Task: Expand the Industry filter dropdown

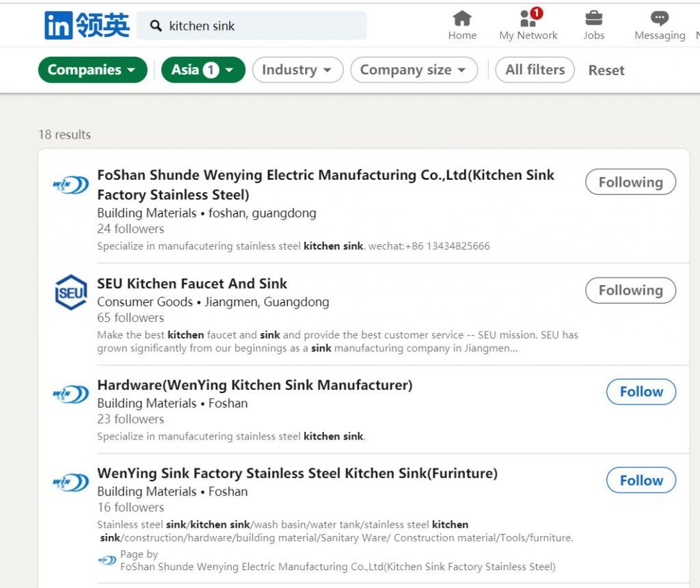Action: coord(298,70)
